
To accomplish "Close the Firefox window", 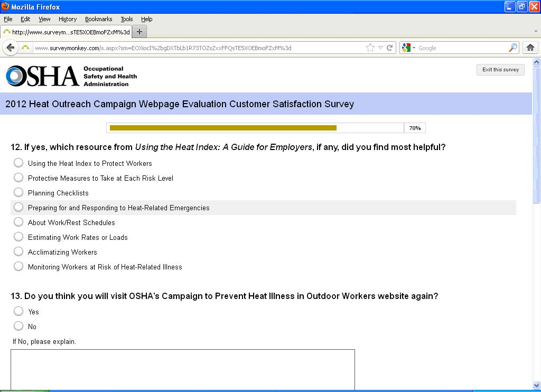I will [x=534, y=6].
